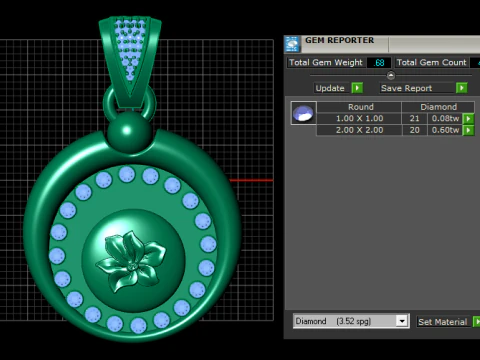480x360 pixels.
Task: Click the Gem Reporter panel icon
Action: (292, 44)
